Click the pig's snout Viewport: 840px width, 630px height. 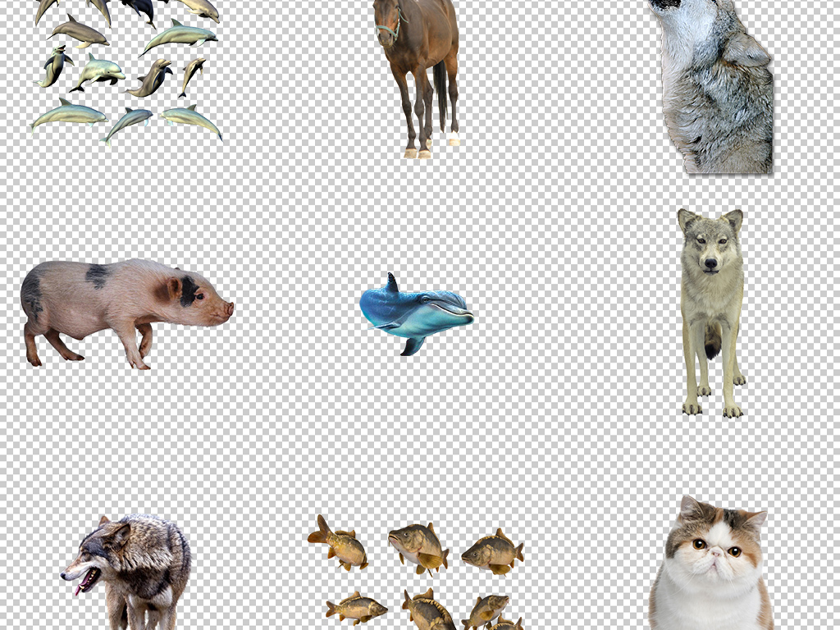pos(227,309)
